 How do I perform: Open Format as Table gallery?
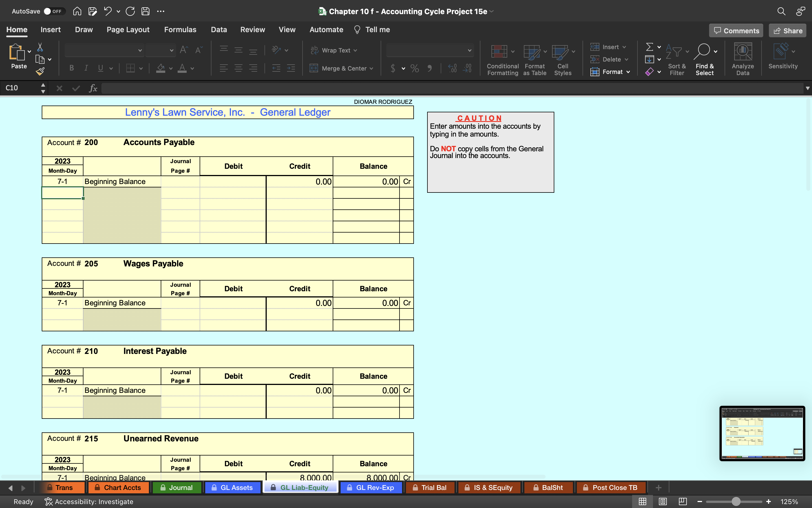tap(535, 60)
